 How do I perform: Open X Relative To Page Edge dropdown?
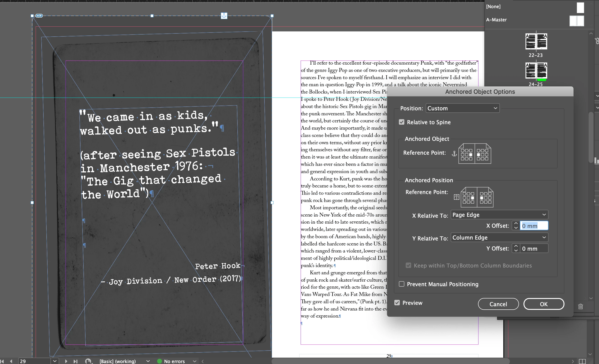tap(499, 215)
